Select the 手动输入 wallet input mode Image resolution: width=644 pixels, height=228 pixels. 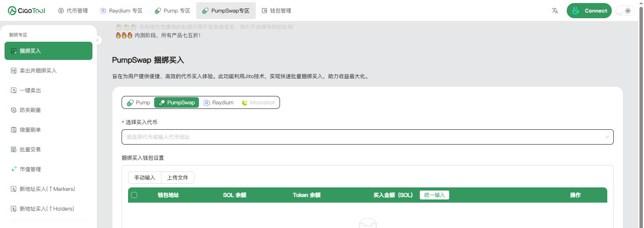click(145, 178)
